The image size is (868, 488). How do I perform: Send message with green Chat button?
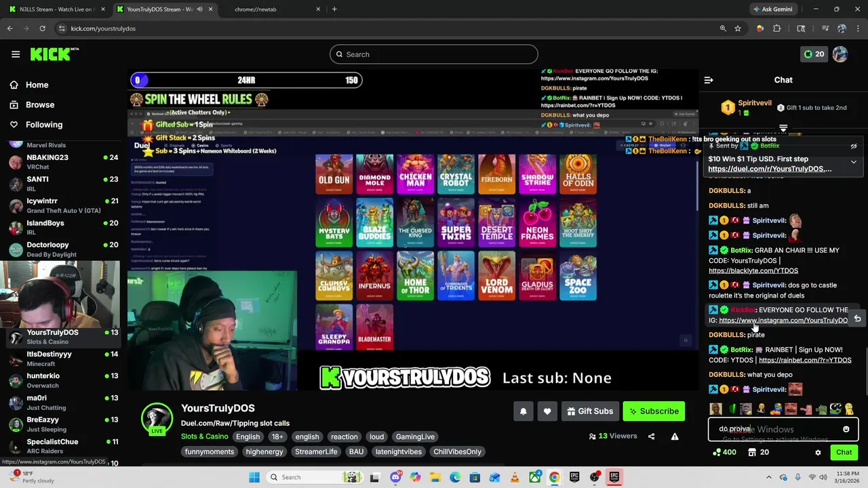point(844,453)
